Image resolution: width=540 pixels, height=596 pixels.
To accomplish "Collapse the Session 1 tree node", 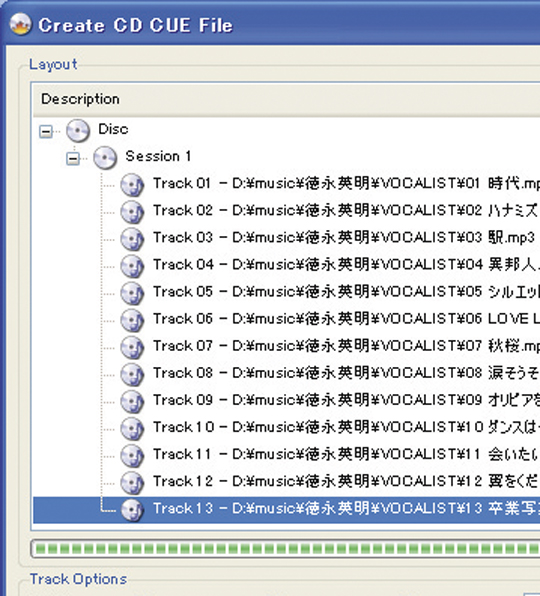I will [x=73, y=159].
